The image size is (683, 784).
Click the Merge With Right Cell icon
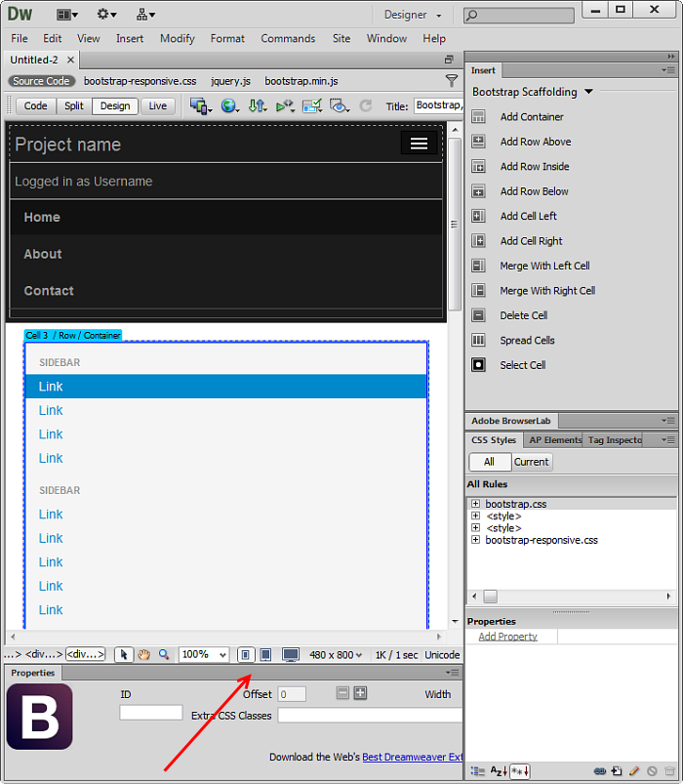478,291
